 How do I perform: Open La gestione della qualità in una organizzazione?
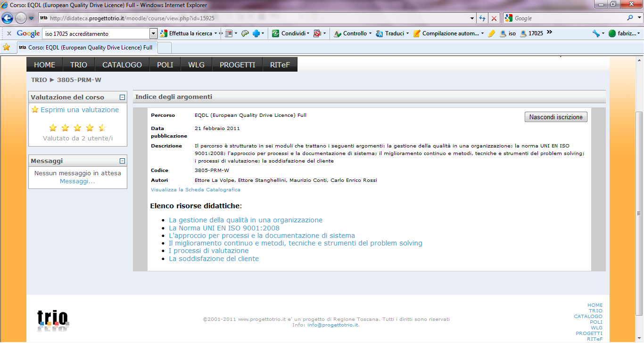point(246,220)
